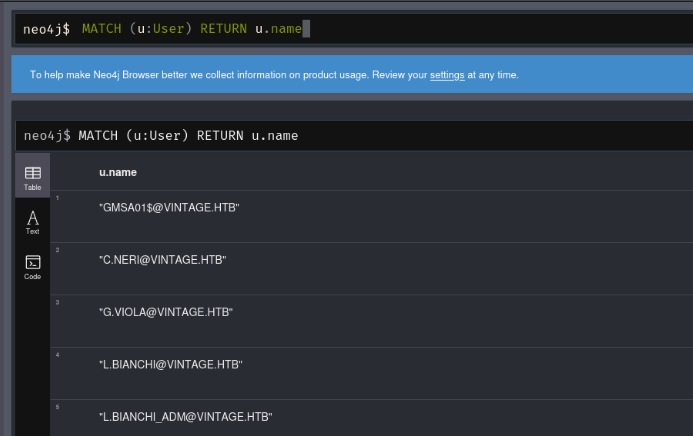693x436 pixels.
Task: Place cursor on RETURN keyword in editor
Action: point(223,29)
